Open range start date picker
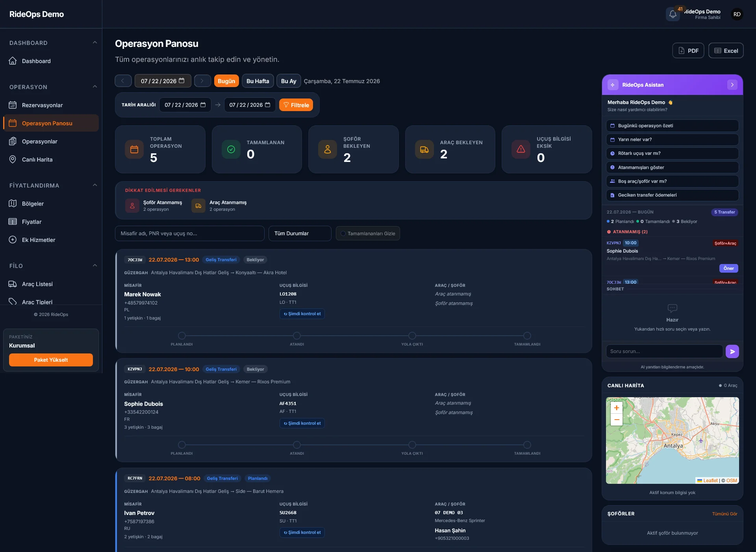Viewport: 756px width, 552px height. coord(203,105)
